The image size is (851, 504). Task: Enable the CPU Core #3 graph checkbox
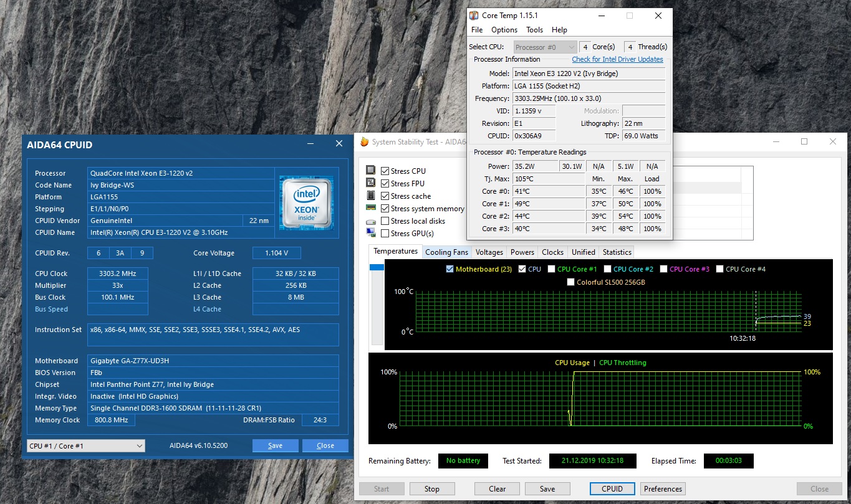click(x=663, y=269)
